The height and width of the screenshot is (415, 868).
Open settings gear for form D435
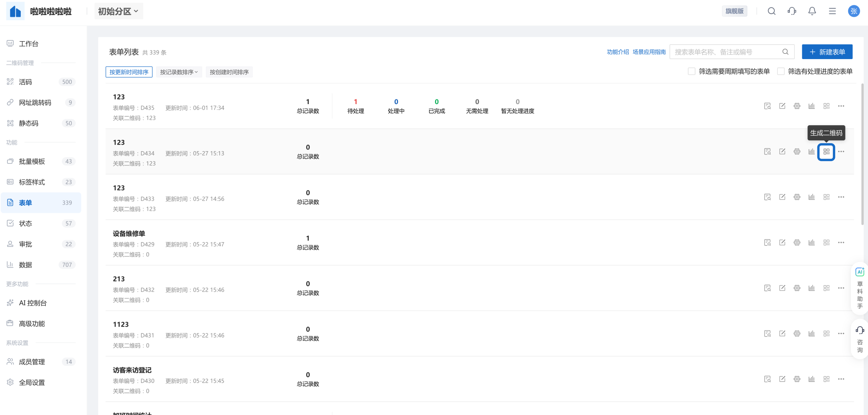[x=797, y=106]
